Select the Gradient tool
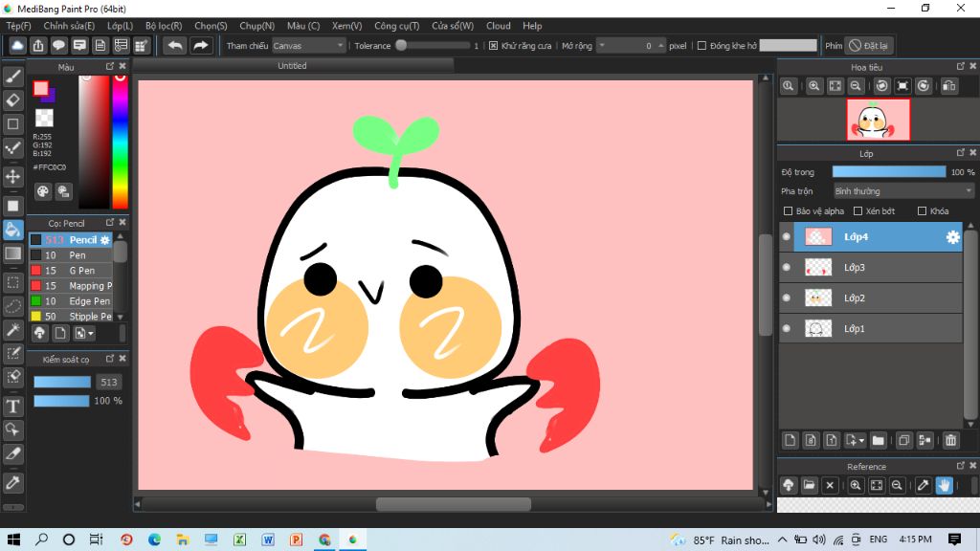 click(x=13, y=253)
